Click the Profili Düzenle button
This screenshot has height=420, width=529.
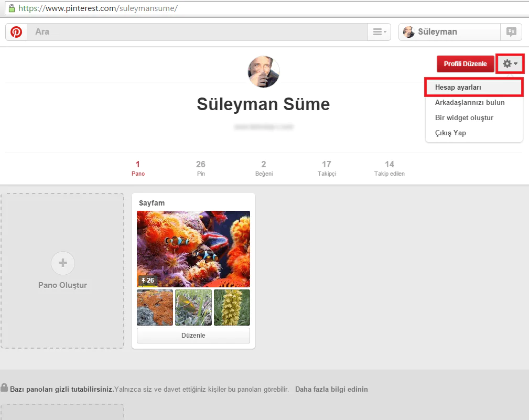click(465, 64)
